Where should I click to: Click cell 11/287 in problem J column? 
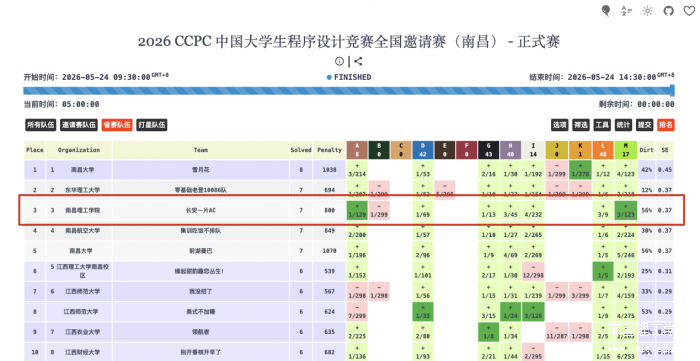[x=556, y=332]
